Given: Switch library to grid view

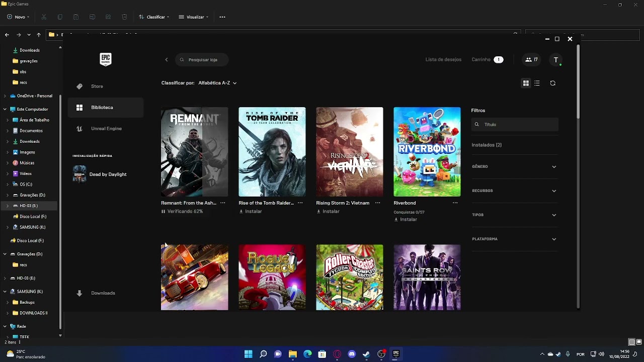Looking at the screenshot, I should point(526,83).
